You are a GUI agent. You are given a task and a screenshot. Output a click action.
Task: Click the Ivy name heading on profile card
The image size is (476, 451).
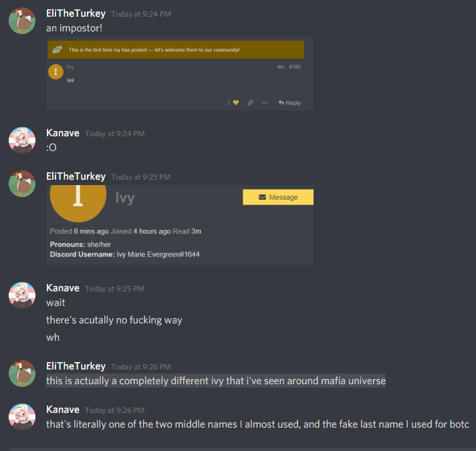125,198
